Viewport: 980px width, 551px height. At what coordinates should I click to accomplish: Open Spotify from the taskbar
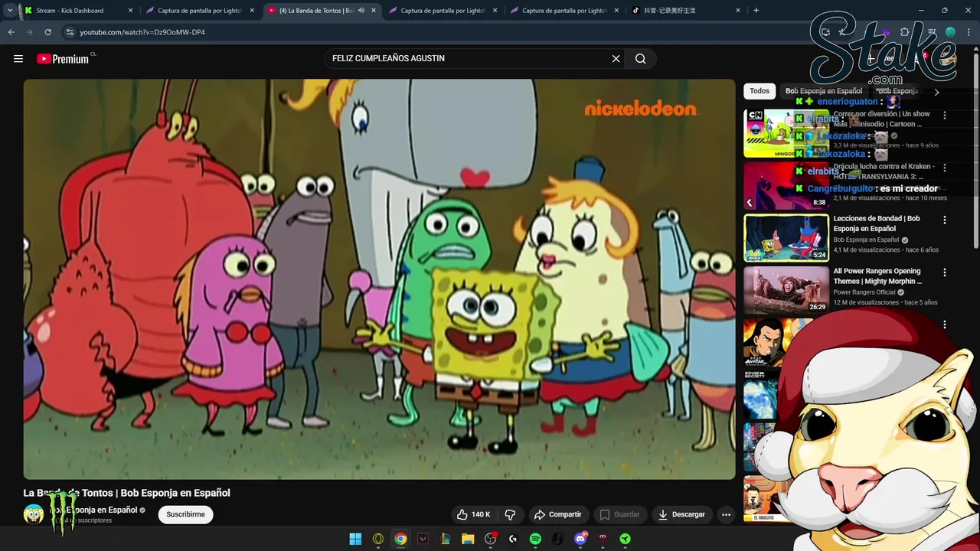[535, 539]
